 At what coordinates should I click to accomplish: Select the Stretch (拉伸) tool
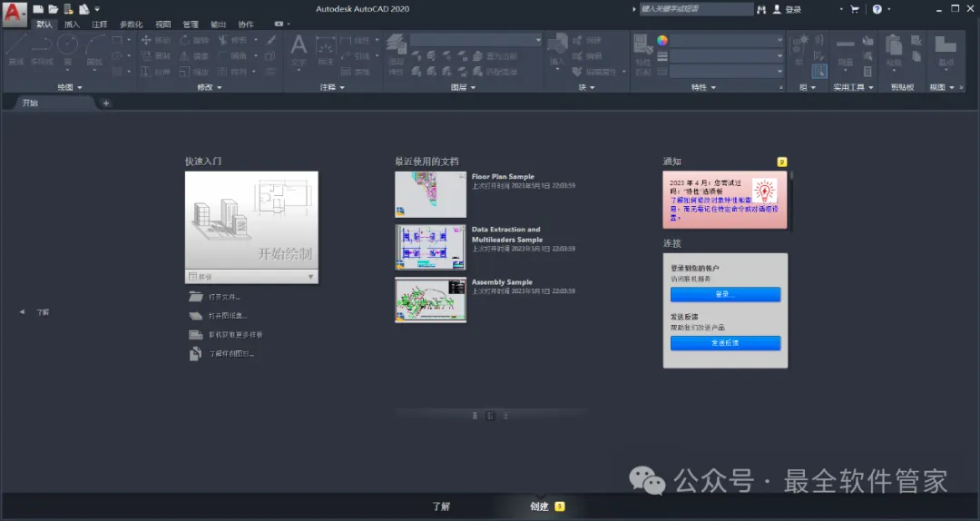tap(155, 72)
